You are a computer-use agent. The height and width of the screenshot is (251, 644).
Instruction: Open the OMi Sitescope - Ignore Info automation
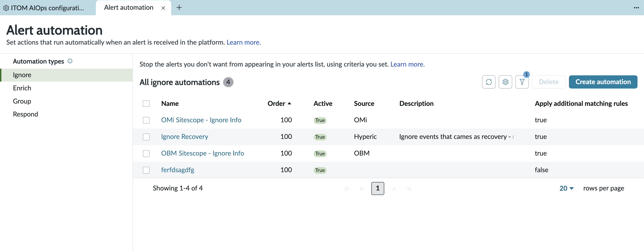(201, 120)
